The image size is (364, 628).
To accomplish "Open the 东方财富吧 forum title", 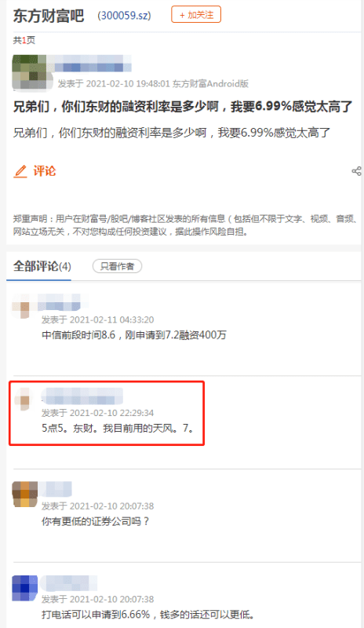I will tap(49, 16).
